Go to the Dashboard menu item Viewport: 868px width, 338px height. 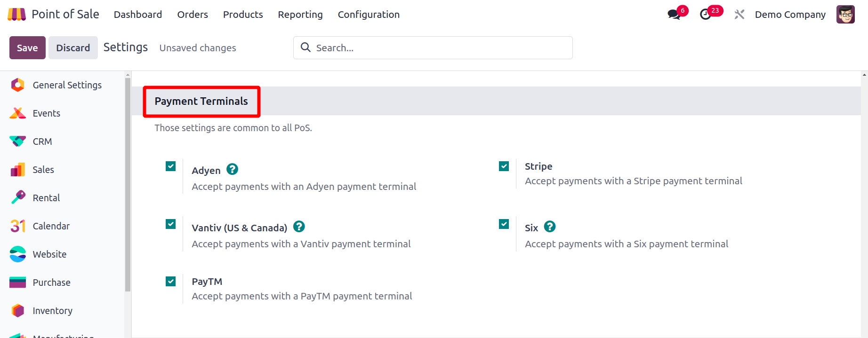tap(138, 15)
